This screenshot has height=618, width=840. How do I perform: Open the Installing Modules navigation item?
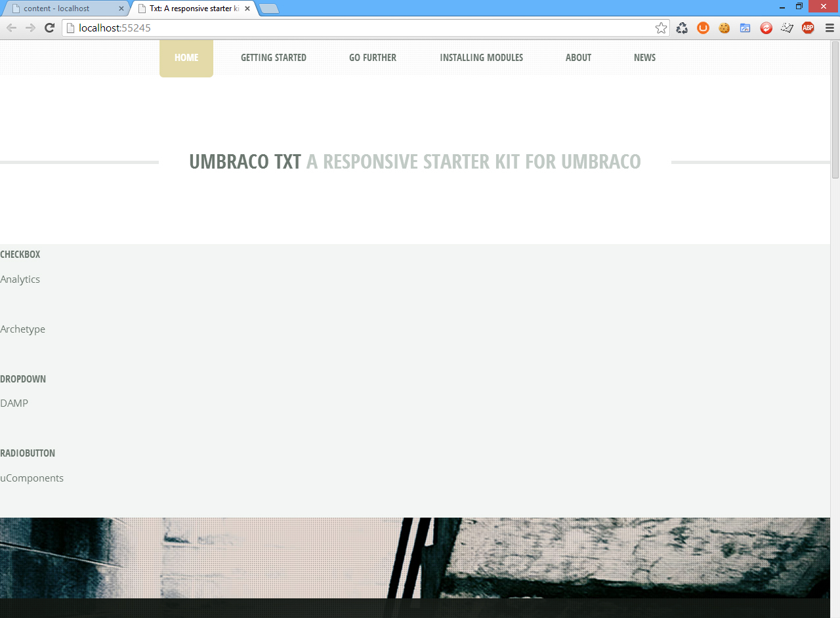482,58
